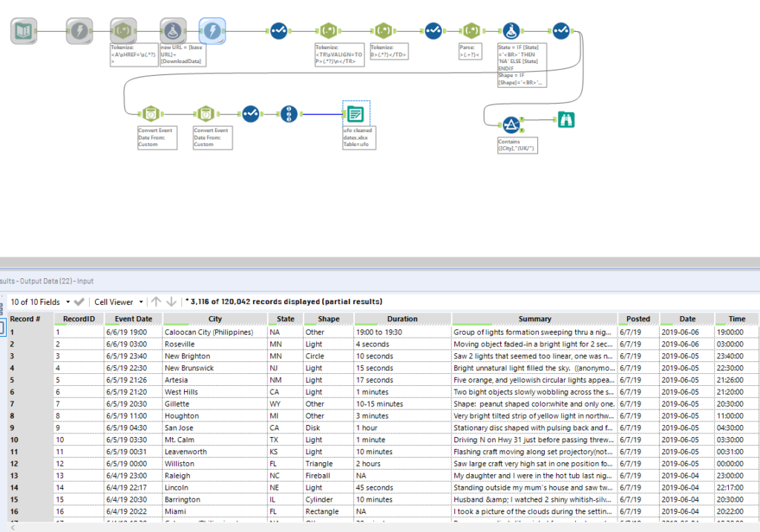Image resolution: width=760 pixels, height=532 pixels.
Task: Select the Select tool right after highlighted Download
Action: [279, 31]
